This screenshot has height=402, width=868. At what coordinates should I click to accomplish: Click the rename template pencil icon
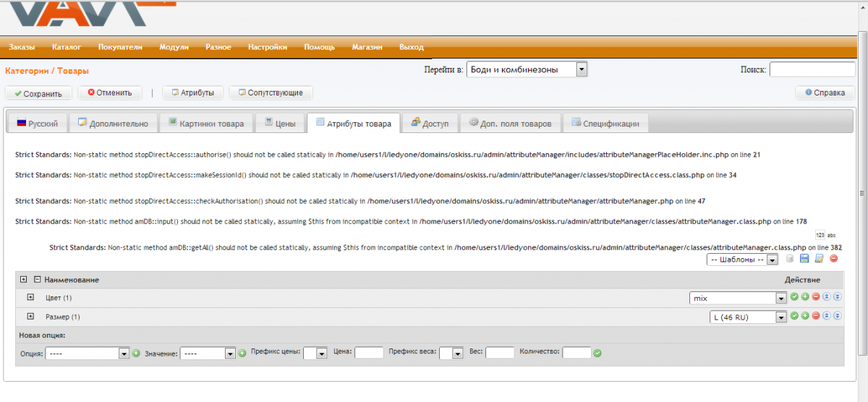coord(820,259)
